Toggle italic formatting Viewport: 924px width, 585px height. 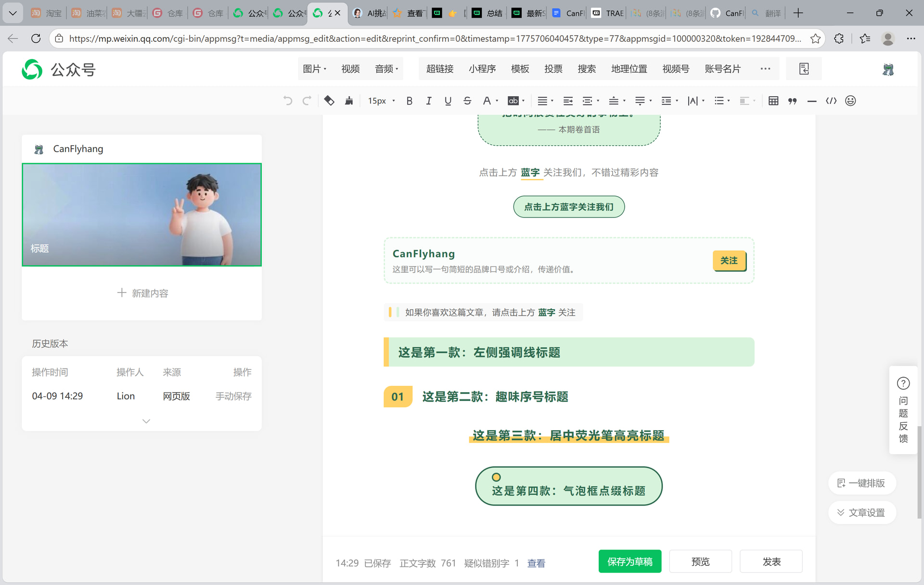coord(429,101)
